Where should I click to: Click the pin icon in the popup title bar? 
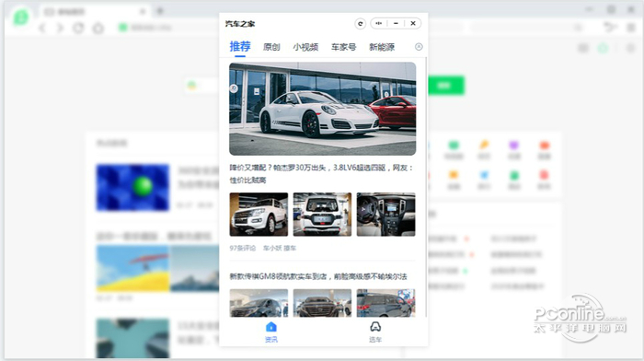(378, 23)
